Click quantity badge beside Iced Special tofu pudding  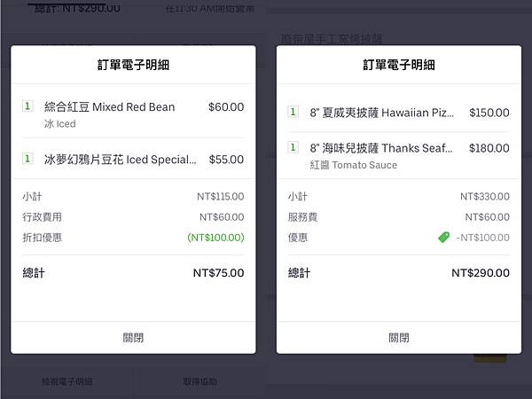tap(27, 160)
